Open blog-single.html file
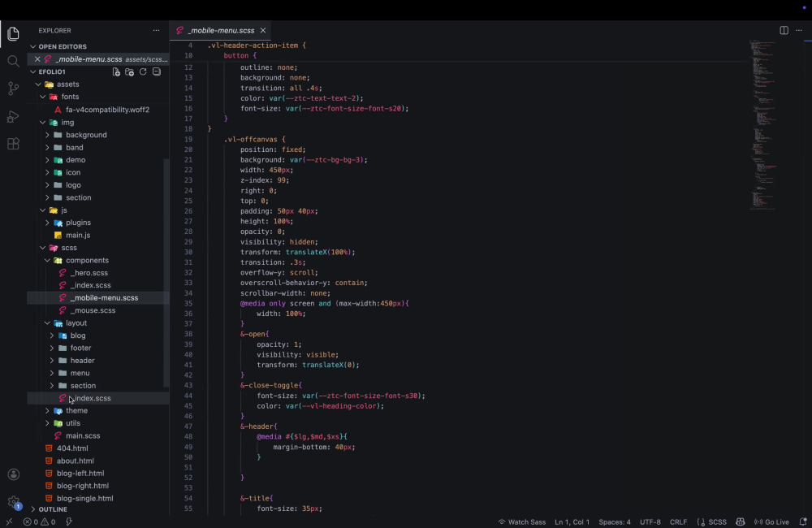Viewport: 812px width, 528px height. pos(85,499)
